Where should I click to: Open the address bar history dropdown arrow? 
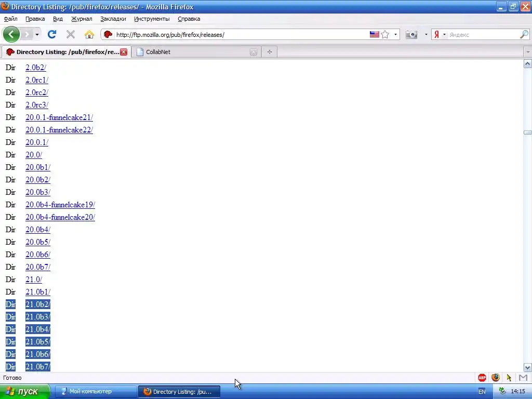coord(395,35)
